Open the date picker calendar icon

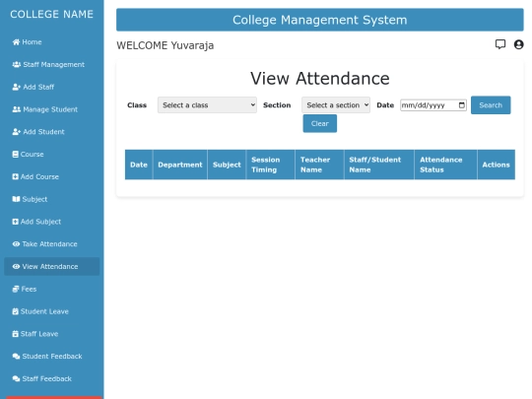coord(461,105)
